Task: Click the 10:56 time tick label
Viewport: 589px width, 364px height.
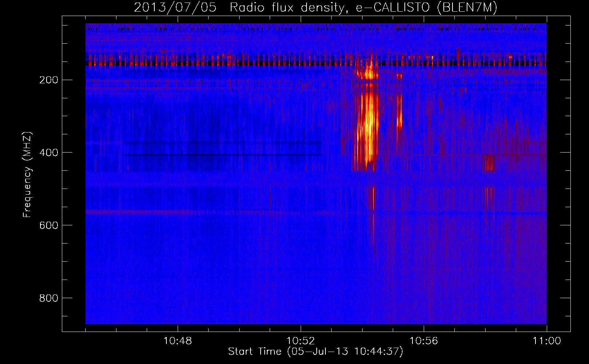Action: (x=424, y=341)
